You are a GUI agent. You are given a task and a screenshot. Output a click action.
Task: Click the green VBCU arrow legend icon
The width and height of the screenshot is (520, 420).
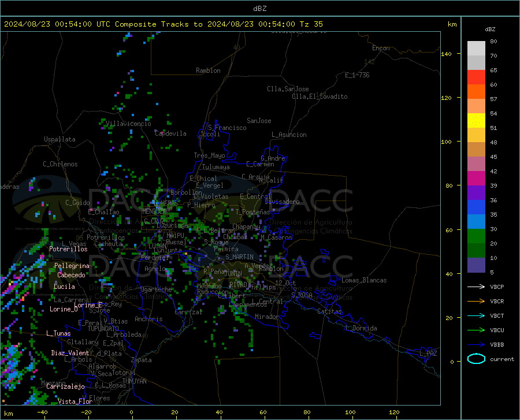click(x=476, y=330)
